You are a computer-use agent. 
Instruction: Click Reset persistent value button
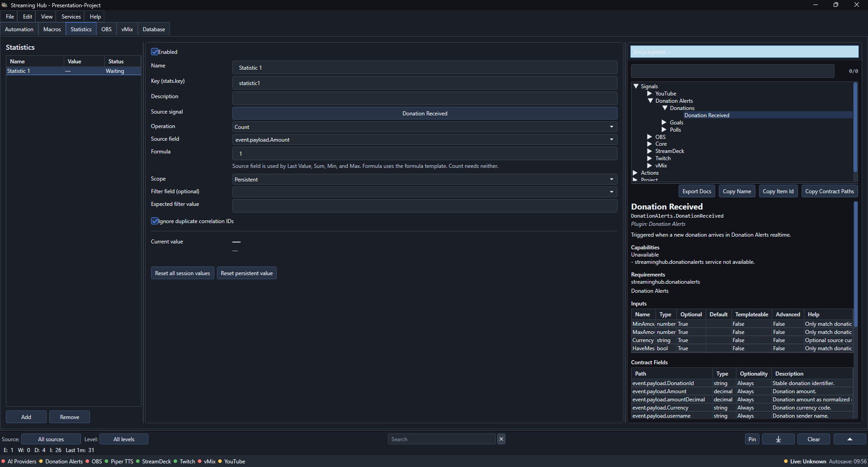(x=247, y=273)
